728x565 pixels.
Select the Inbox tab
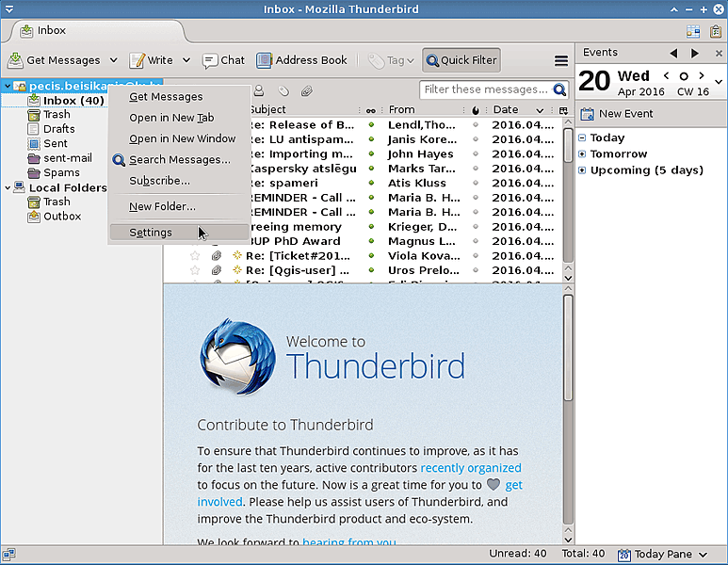[x=98, y=31]
